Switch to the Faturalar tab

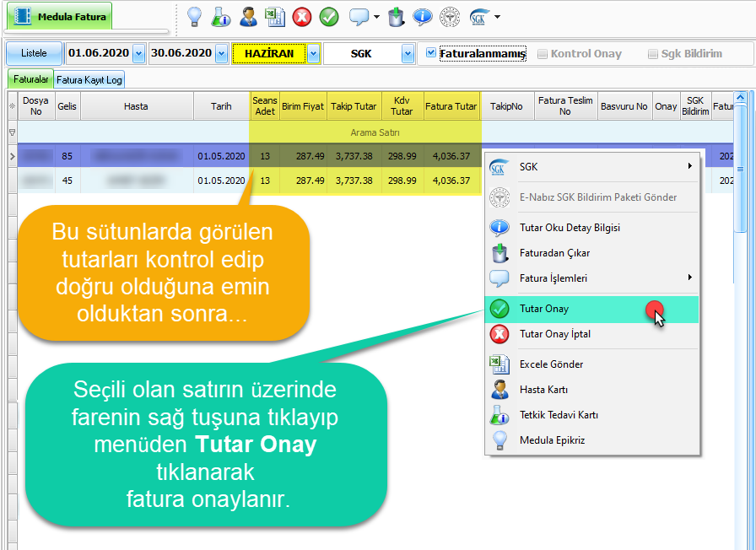pos(31,79)
